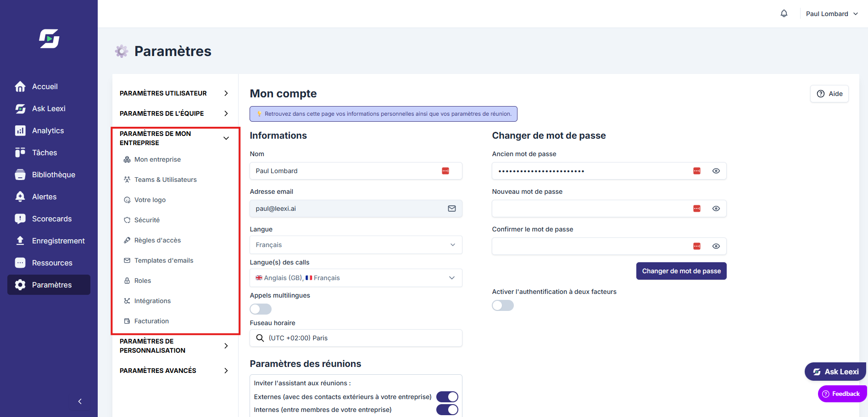Open the Aide help button
Image resolution: width=868 pixels, height=417 pixels.
(x=829, y=94)
